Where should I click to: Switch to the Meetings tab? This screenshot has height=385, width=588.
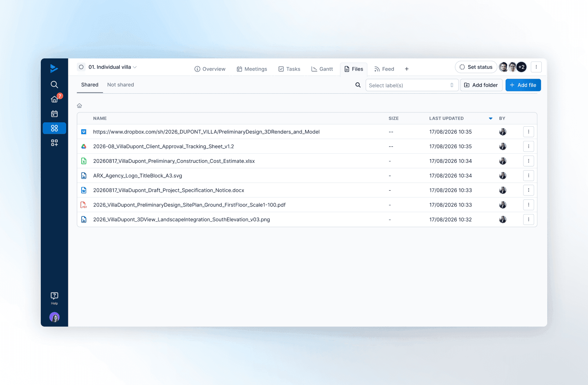[x=252, y=69]
